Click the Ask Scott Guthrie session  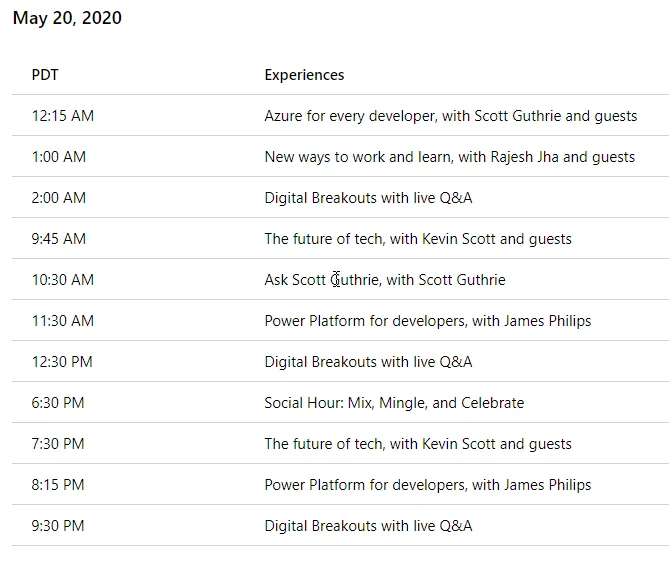(x=385, y=279)
